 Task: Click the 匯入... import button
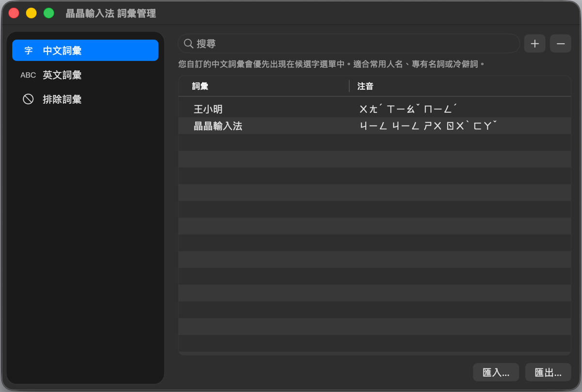(496, 373)
